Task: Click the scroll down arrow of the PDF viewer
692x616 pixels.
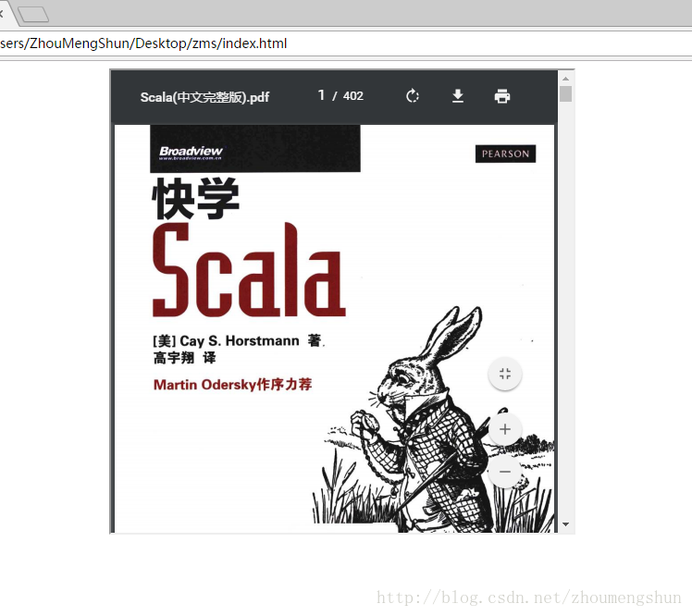Action: click(566, 524)
